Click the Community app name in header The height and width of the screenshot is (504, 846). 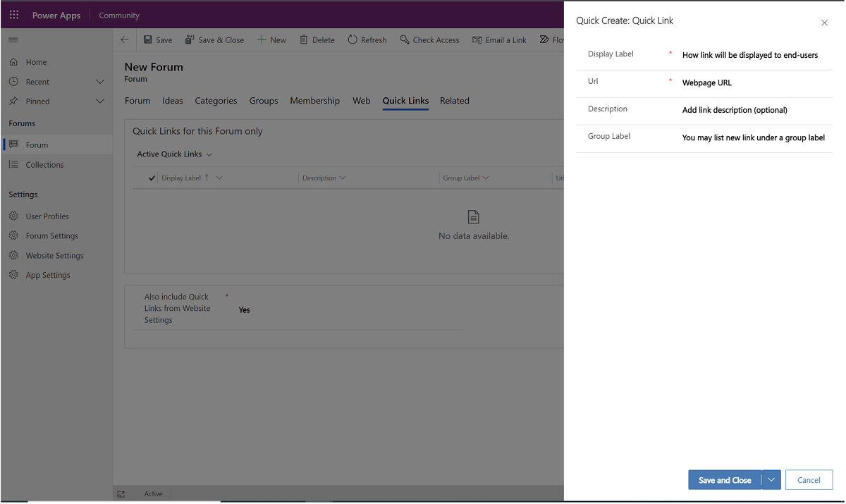[119, 16]
